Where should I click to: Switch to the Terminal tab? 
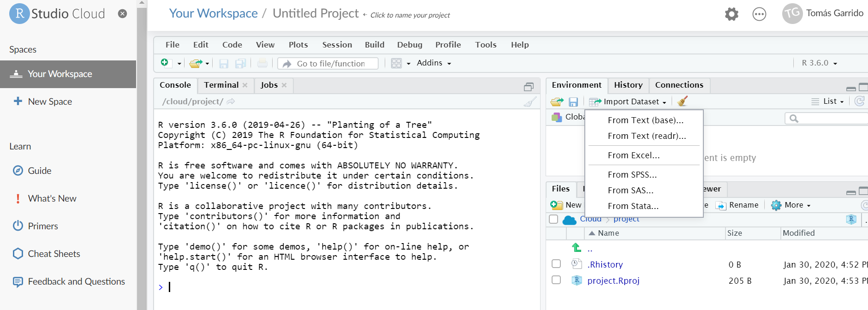[x=221, y=85]
